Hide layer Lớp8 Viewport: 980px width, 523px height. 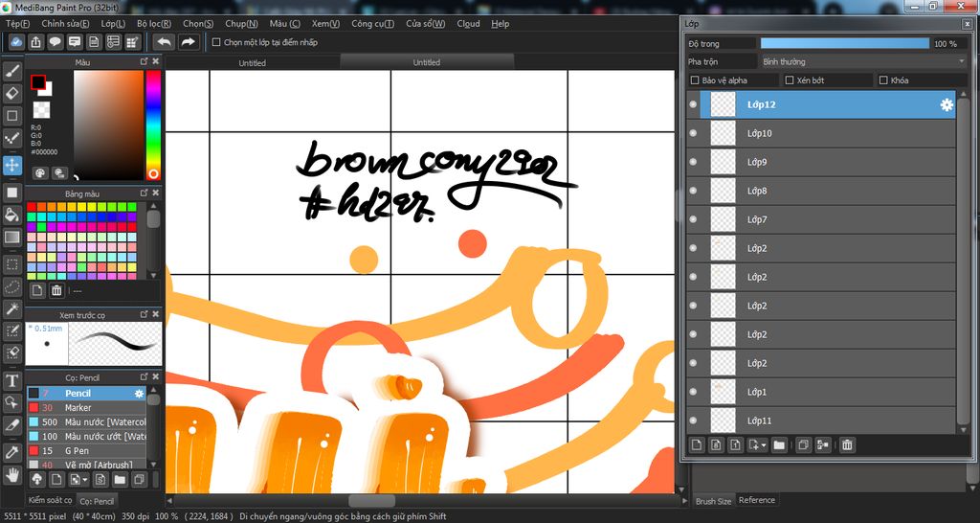693,191
